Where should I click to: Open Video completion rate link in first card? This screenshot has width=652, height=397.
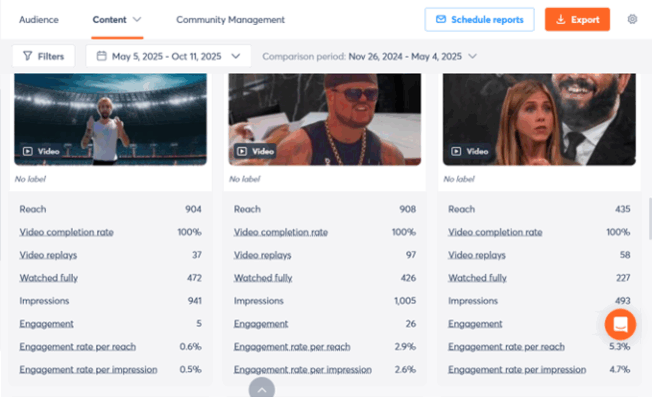[67, 232]
